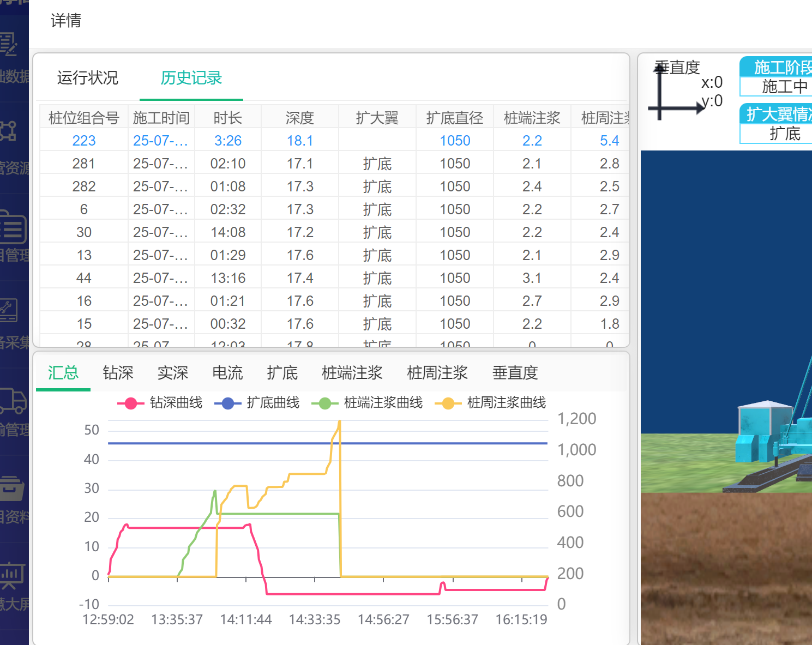Select the daily management list icon

click(x=13, y=228)
